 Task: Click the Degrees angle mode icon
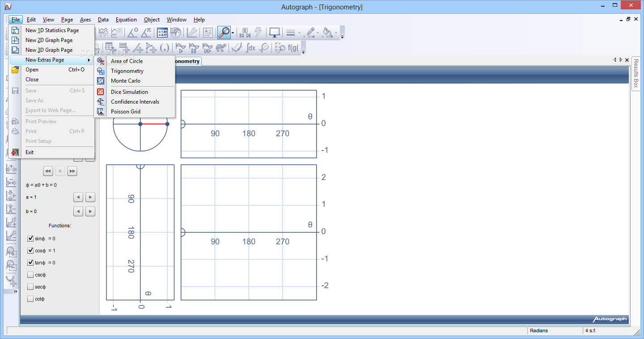tap(133, 33)
